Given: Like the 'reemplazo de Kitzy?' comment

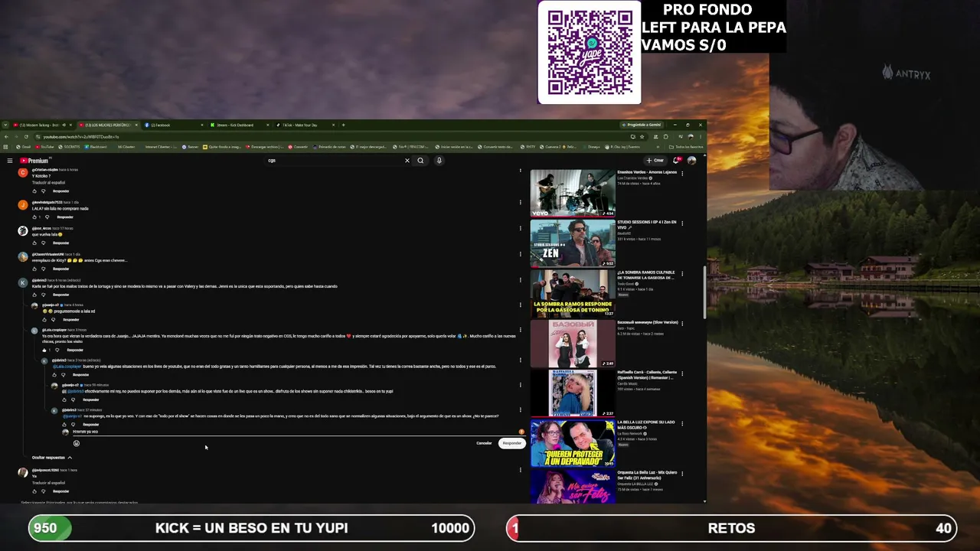Looking at the screenshot, I should click(34, 269).
